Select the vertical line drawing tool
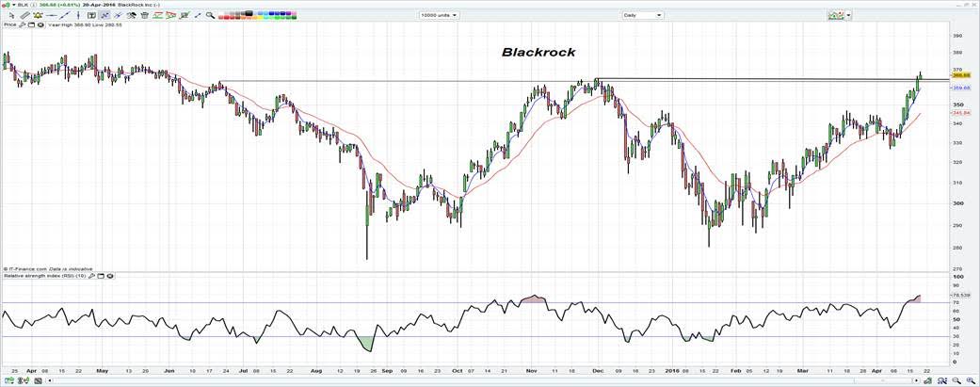 coord(78,15)
